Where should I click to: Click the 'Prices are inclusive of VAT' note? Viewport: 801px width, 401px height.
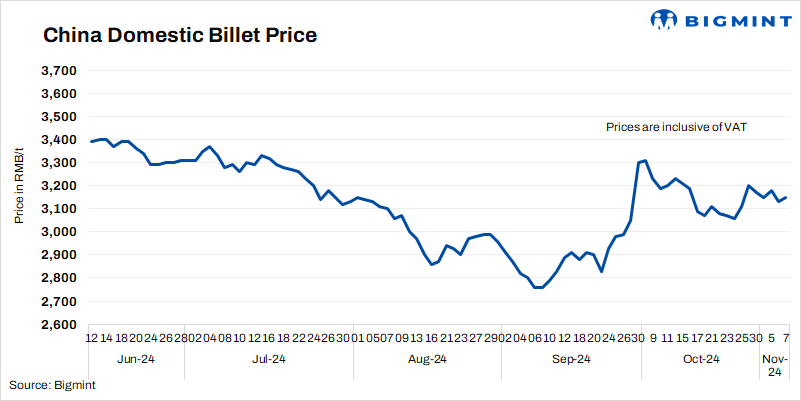click(677, 127)
